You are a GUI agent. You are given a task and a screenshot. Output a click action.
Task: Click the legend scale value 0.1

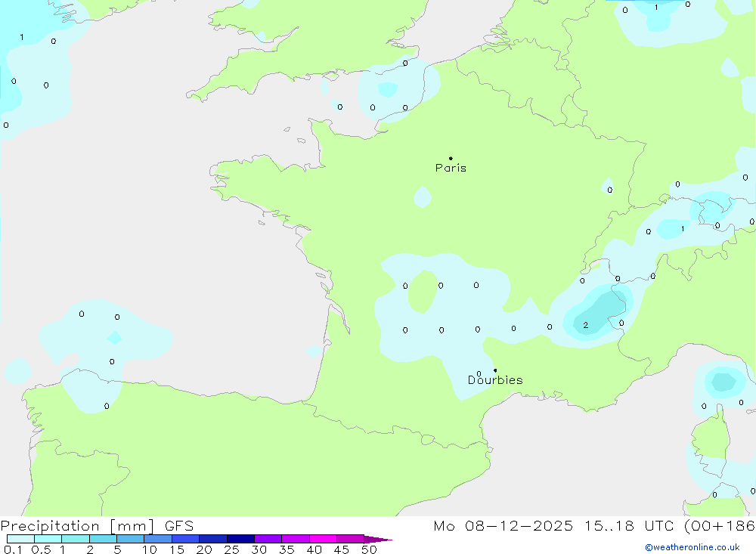coord(13,549)
